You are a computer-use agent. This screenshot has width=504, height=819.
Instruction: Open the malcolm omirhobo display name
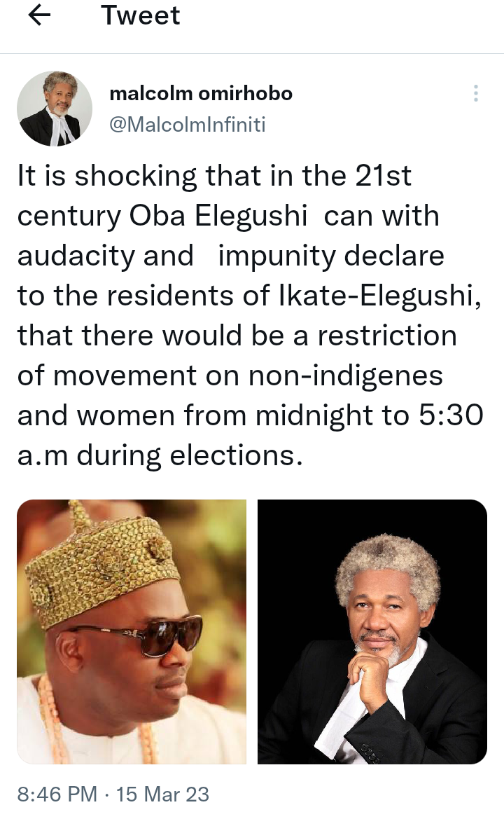pyautogui.click(x=201, y=93)
